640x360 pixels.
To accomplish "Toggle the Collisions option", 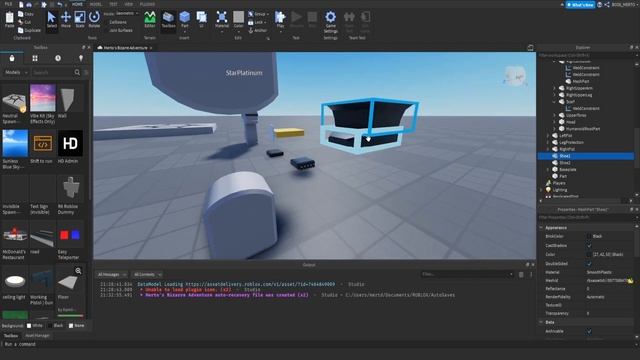I will click(x=118, y=22).
